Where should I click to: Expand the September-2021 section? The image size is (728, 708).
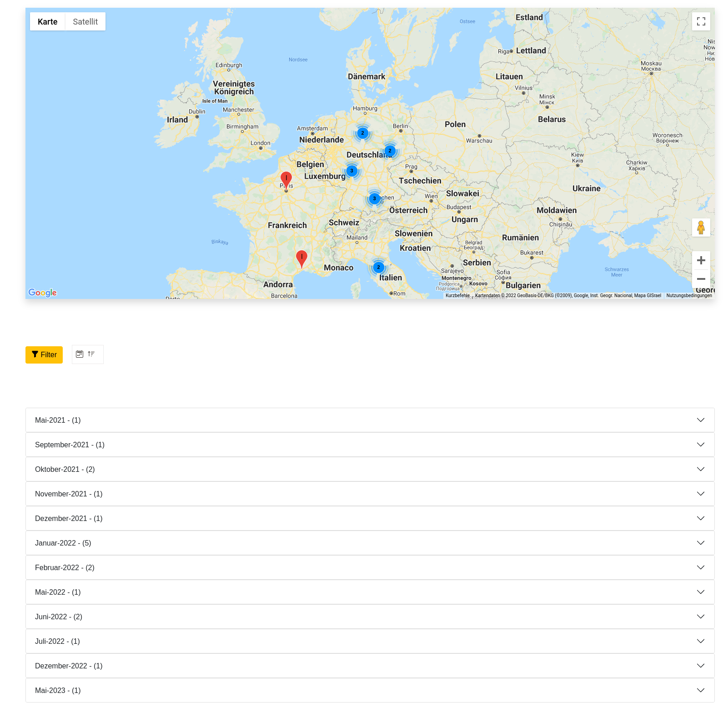(370, 445)
